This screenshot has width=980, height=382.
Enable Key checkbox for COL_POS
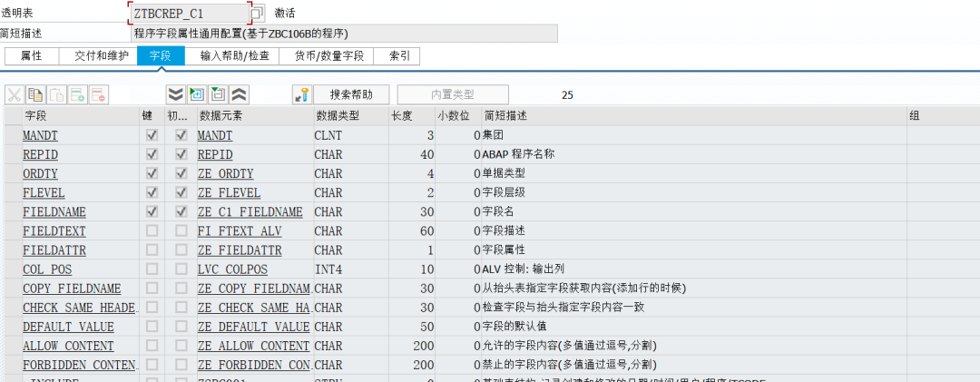(x=152, y=269)
